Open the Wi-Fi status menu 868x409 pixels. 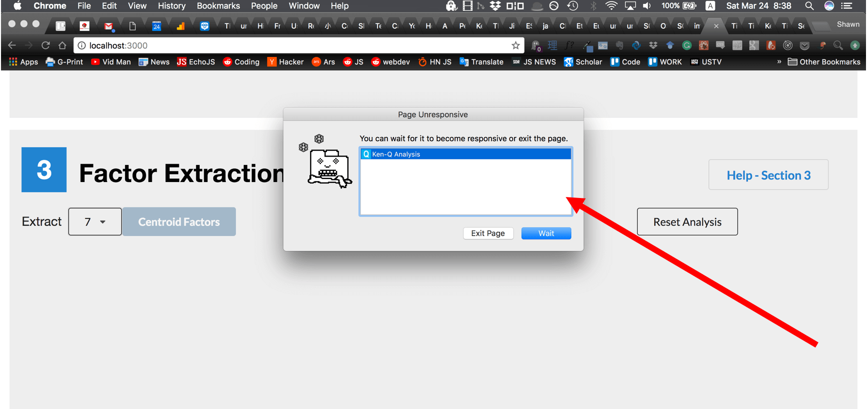611,6
